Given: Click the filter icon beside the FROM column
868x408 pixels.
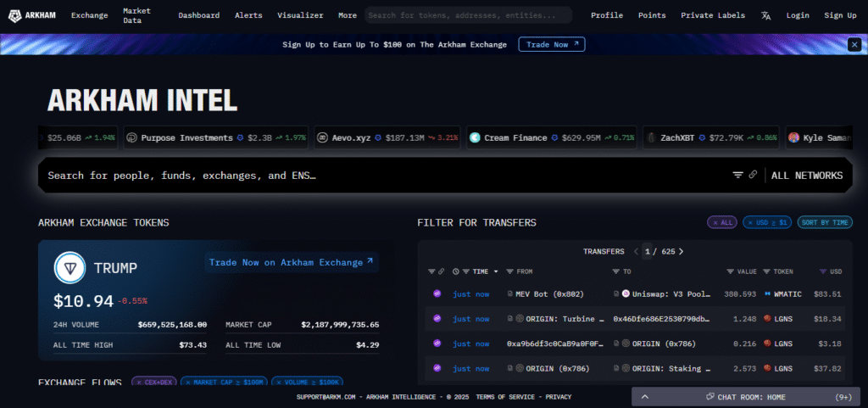Looking at the screenshot, I should [509, 271].
